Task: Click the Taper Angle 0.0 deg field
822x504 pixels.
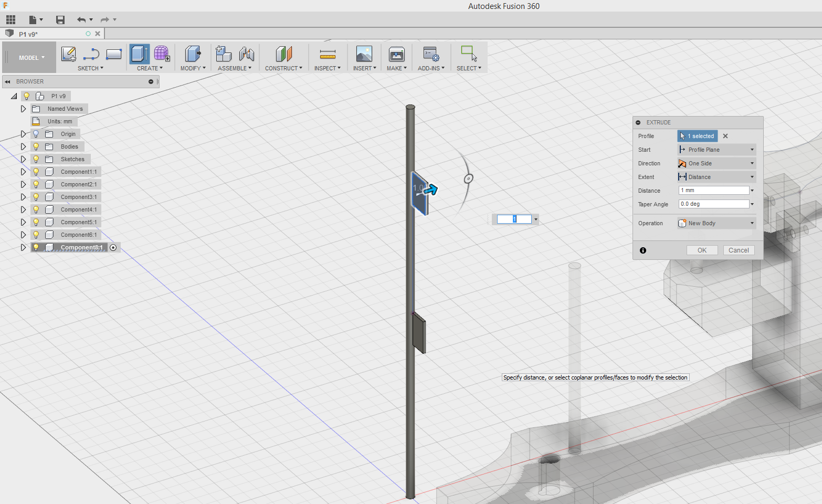Action: (714, 204)
